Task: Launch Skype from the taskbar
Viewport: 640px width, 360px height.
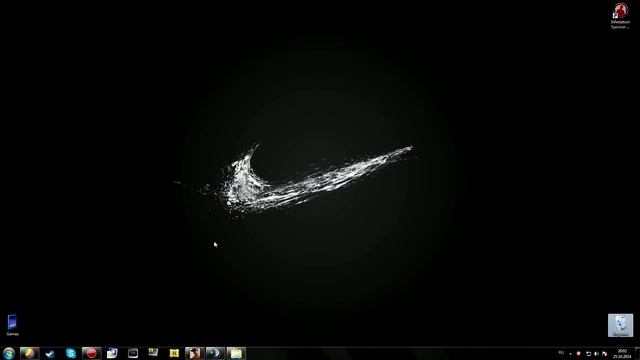Action: (71, 353)
